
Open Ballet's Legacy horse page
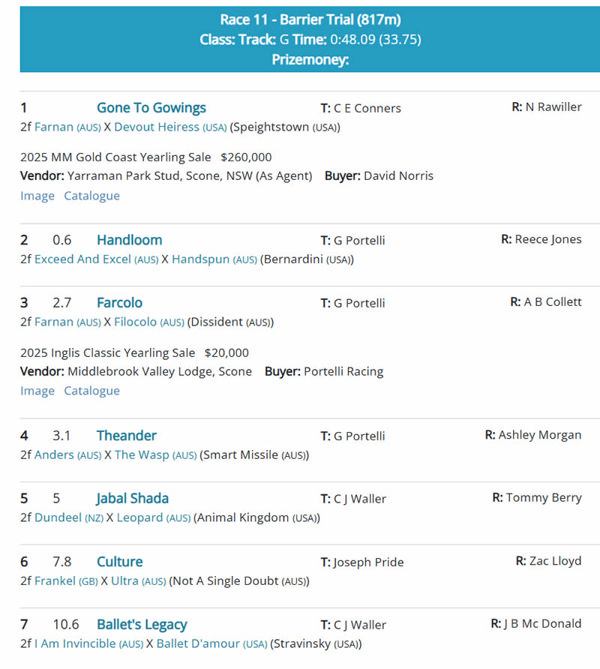click(142, 625)
